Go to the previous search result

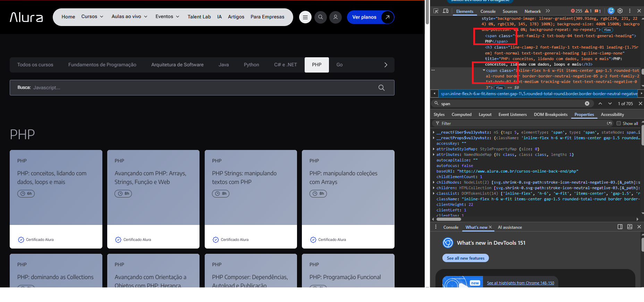[600, 103]
